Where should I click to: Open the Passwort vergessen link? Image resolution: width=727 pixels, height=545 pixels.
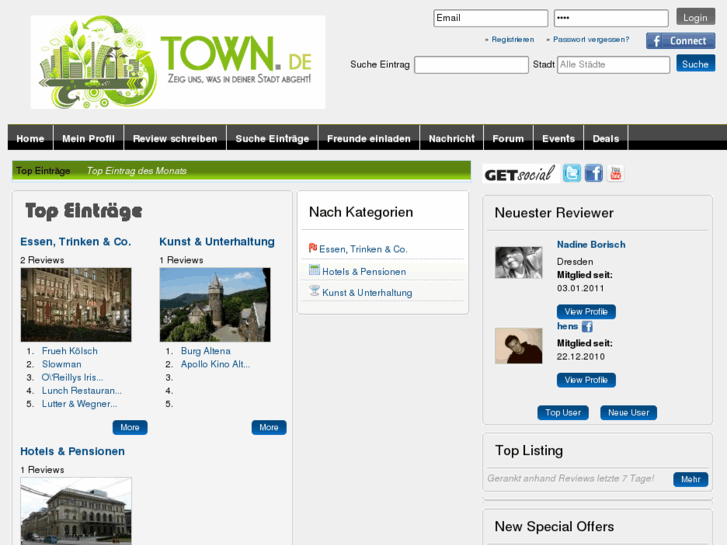click(591, 39)
